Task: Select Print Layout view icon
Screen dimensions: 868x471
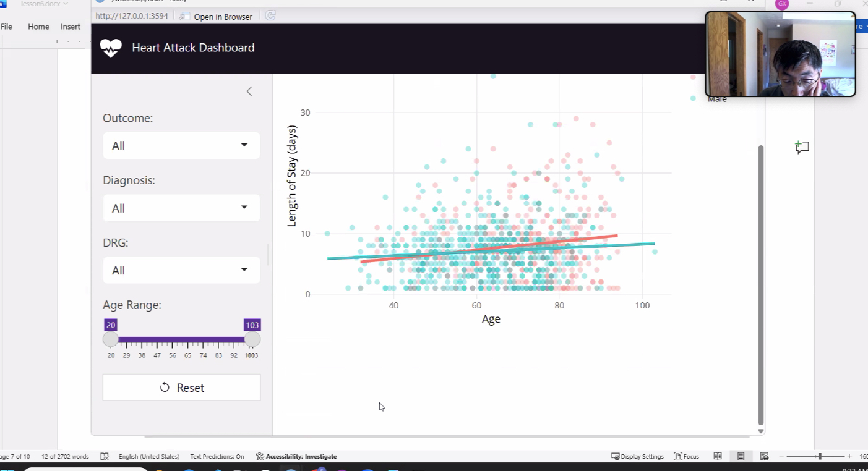Action: pyautogui.click(x=741, y=456)
